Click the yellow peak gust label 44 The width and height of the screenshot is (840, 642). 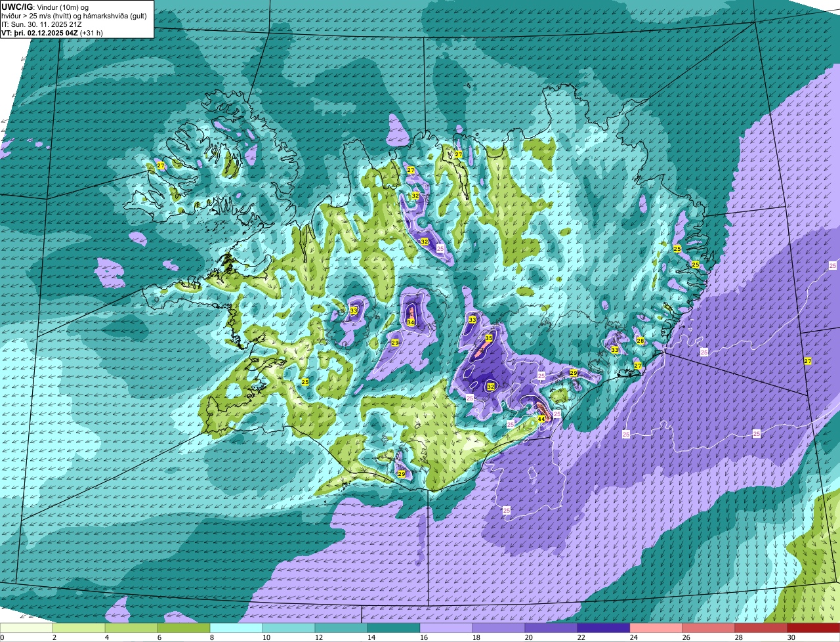(541, 419)
